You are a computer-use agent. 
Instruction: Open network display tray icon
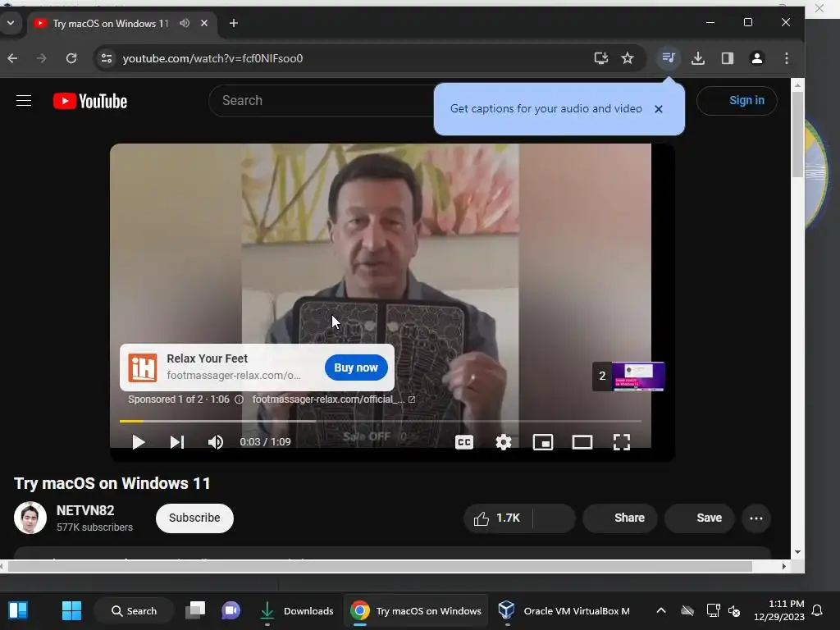pyautogui.click(x=713, y=610)
